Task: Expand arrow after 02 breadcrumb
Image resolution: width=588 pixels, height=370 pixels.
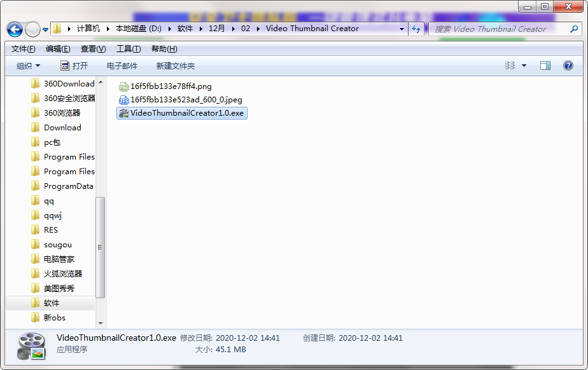Action: (x=258, y=29)
